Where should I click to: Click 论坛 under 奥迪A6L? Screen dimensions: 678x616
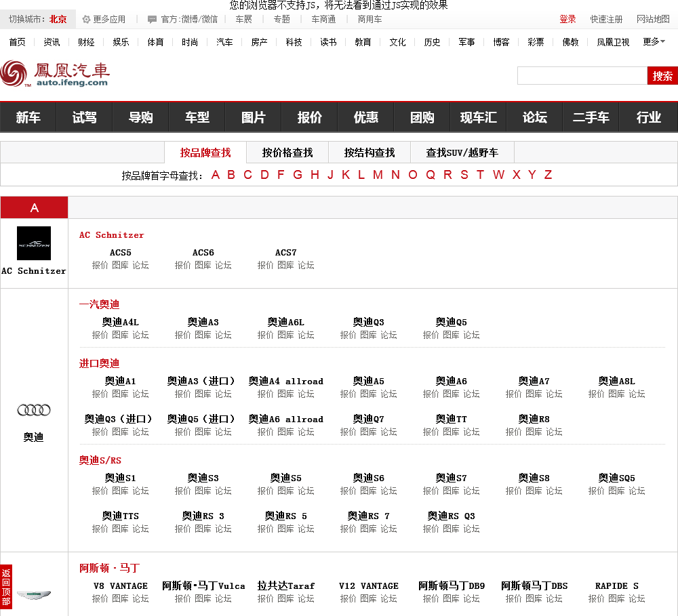(x=306, y=335)
